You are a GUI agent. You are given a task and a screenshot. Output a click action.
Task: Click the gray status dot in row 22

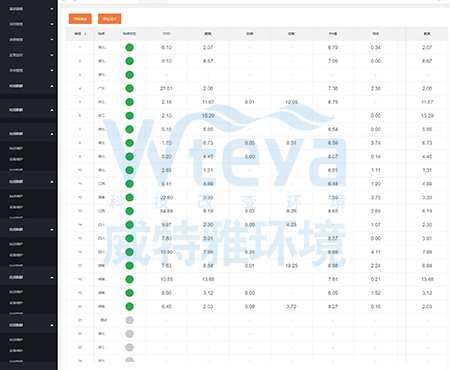[x=129, y=334]
